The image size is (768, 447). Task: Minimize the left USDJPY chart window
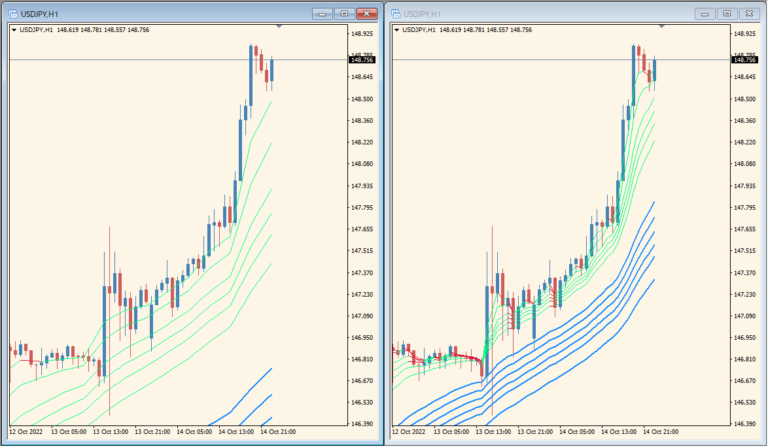coord(323,13)
